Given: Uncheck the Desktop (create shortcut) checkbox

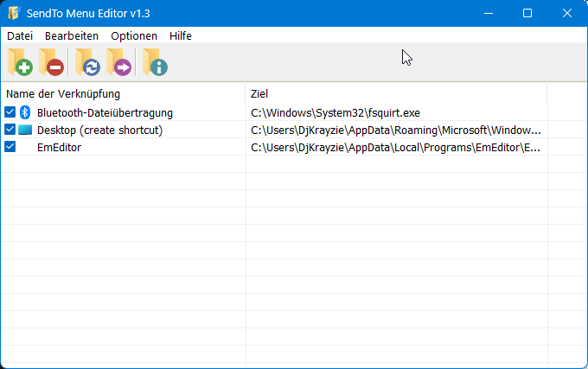Looking at the screenshot, I should click(10, 130).
